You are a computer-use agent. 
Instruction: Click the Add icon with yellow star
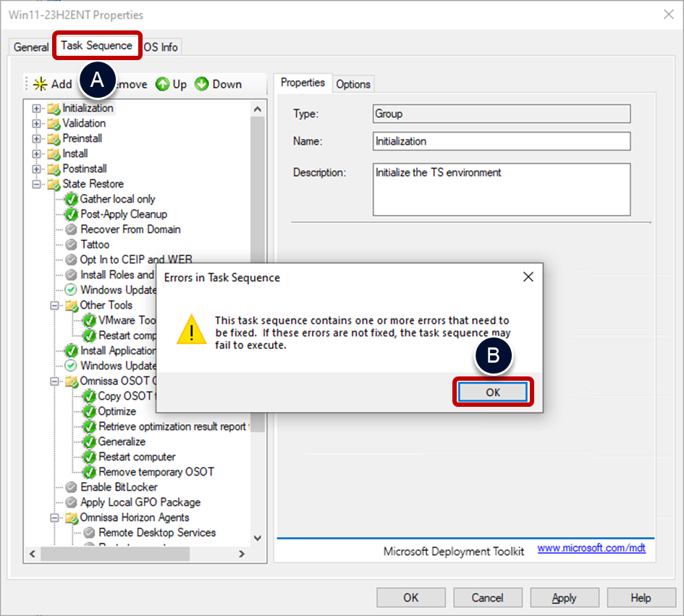pyautogui.click(x=41, y=84)
